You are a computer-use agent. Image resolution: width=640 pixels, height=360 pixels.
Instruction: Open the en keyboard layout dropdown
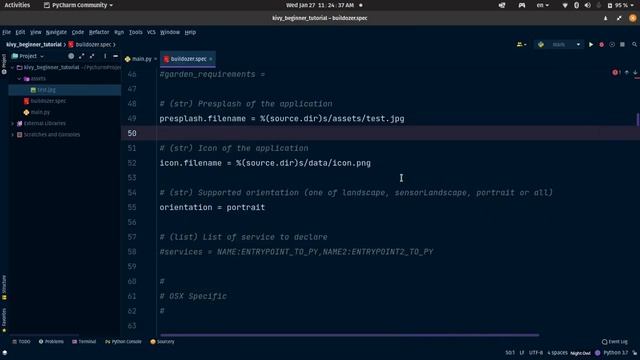tap(542, 5)
